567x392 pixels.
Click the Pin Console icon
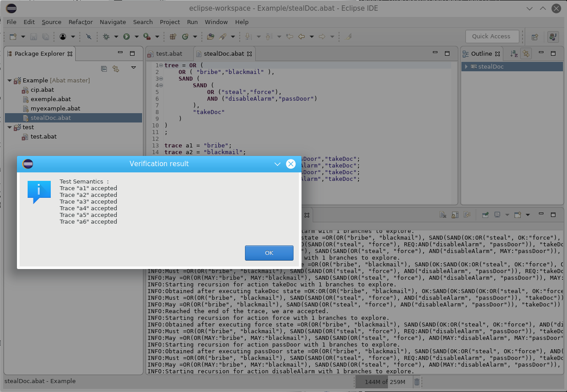click(x=485, y=215)
